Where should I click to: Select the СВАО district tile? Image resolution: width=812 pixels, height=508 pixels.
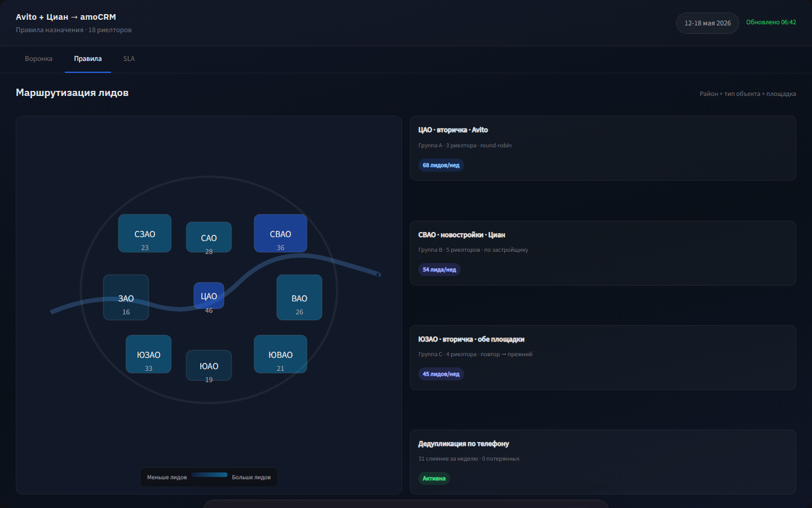click(x=280, y=233)
